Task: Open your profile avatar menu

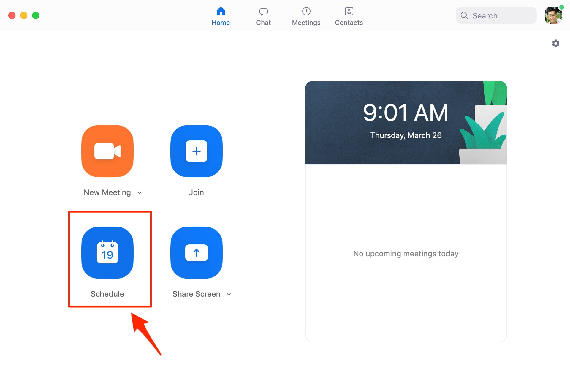Action: tap(553, 15)
